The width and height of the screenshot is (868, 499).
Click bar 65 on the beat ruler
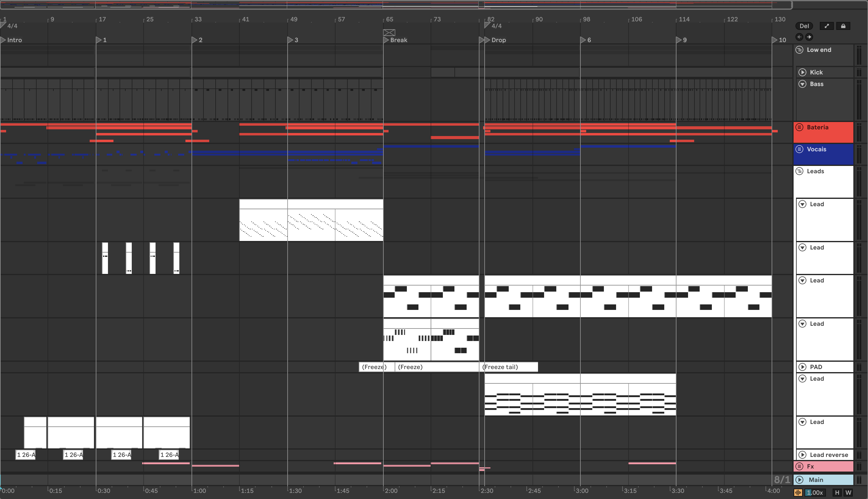pyautogui.click(x=389, y=19)
